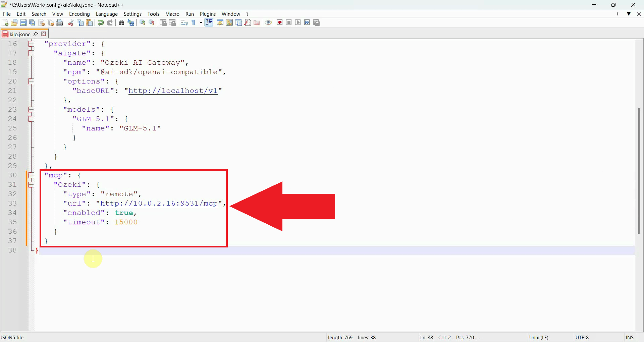The image size is (644, 342).
Task: Add new tab with plus button
Action: (x=618, y=14)
